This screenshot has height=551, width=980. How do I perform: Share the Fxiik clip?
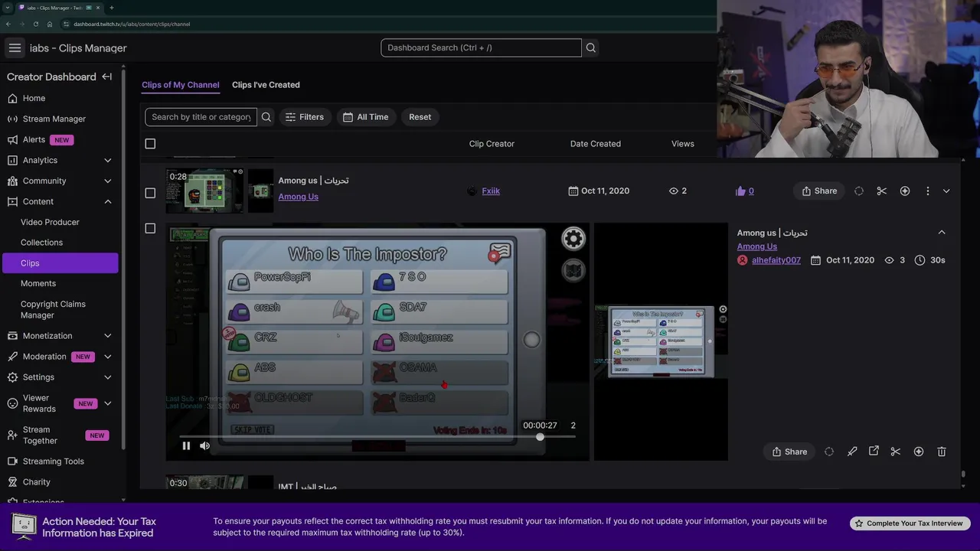[x=819, y=191]
